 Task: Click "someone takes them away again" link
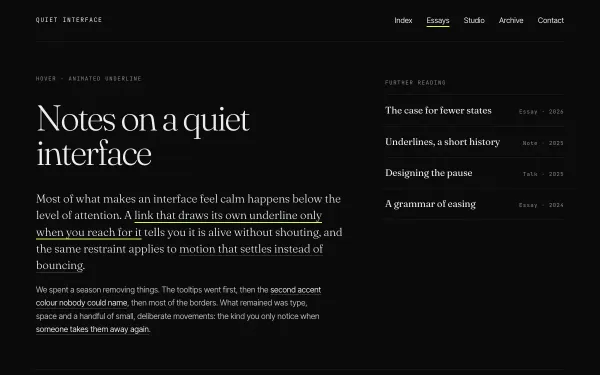click(x=93, y=329)
